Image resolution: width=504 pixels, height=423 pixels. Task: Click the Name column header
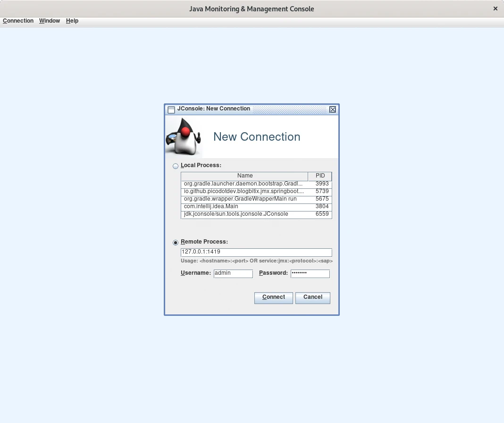(x=244, y=176)
